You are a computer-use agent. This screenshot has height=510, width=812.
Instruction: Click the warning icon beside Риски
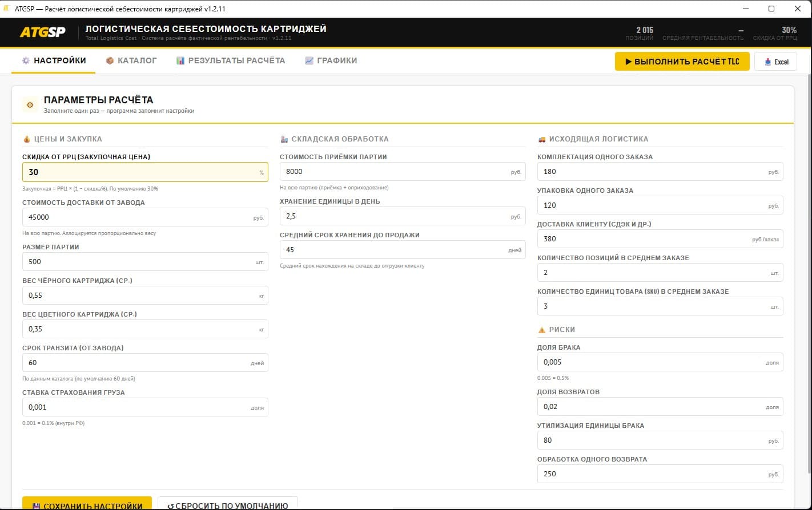pyautogui.click(x=542, y=330)
